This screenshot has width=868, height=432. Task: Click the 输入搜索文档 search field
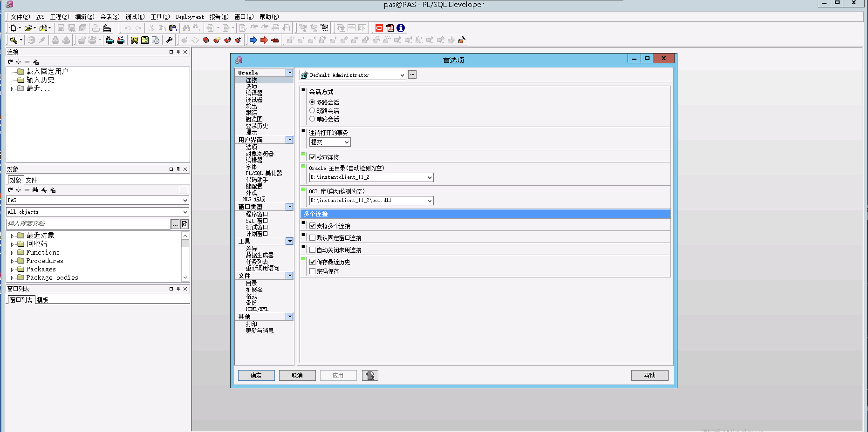coord(89,224)
